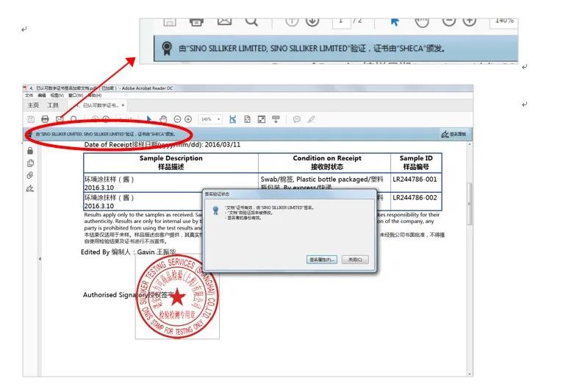Click vertical scrollbar down arrow
Viewport: 588px width, 387px height.
pyautogui.click(x=469, y=374)
